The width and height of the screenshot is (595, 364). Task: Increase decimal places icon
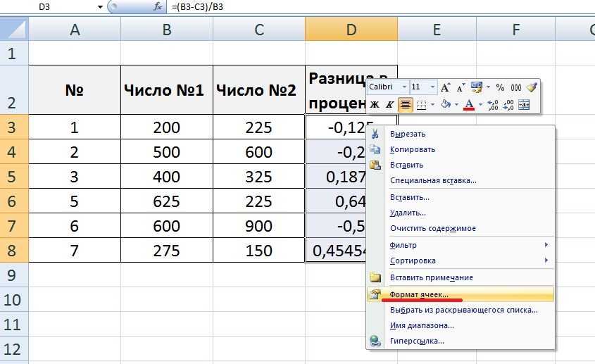pyautogui.click(x=492, y=105)
